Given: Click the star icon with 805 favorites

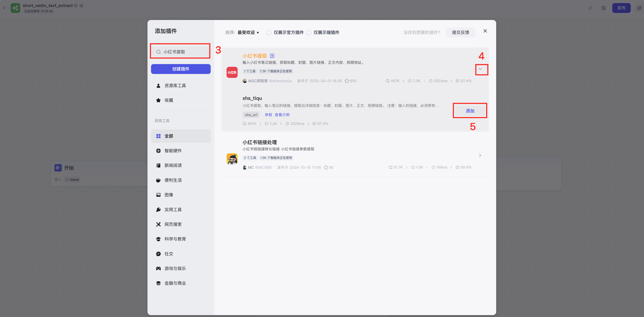Looking at the screenshot, I should pos(347,81).
